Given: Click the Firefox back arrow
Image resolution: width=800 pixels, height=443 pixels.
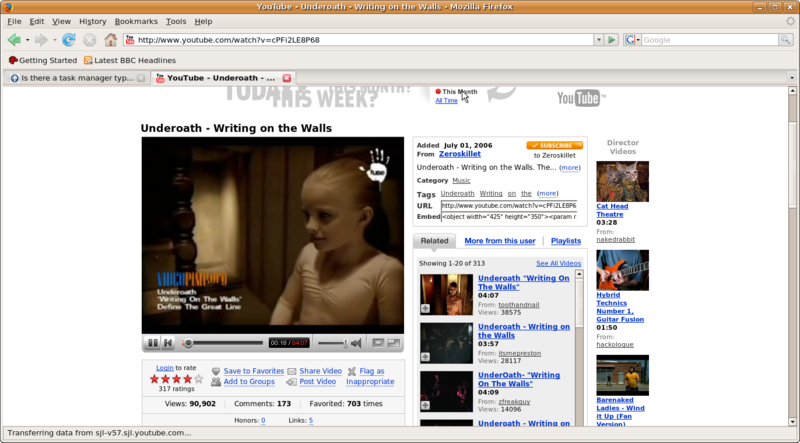Looking at the screenshot, I should coord(14,40).
